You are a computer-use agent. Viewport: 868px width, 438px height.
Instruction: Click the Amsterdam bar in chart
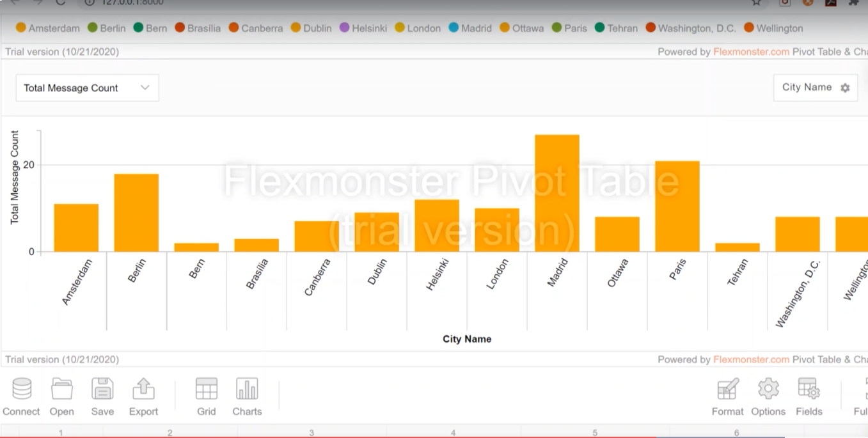click(76, 228)
